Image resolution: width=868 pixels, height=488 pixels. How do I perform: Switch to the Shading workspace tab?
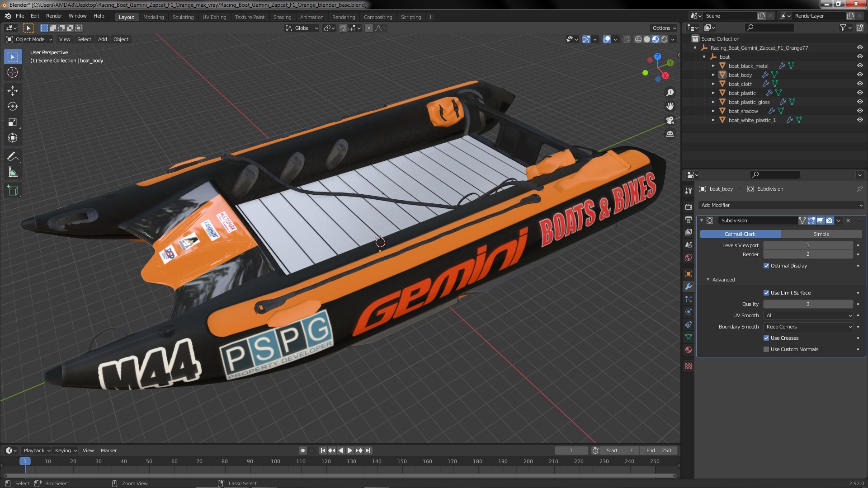[282, 17]
